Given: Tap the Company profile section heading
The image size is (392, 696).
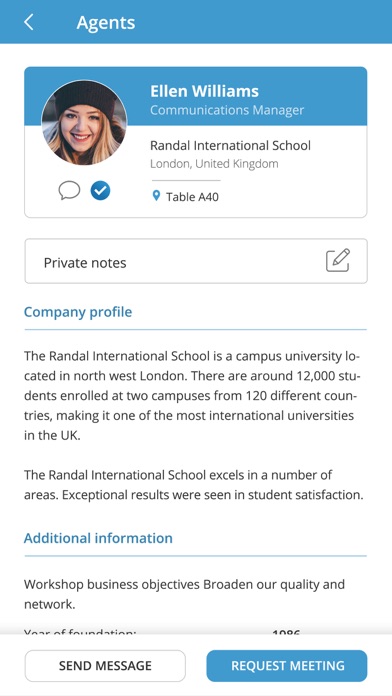Looking at the screenshot, I should [78, 312].
